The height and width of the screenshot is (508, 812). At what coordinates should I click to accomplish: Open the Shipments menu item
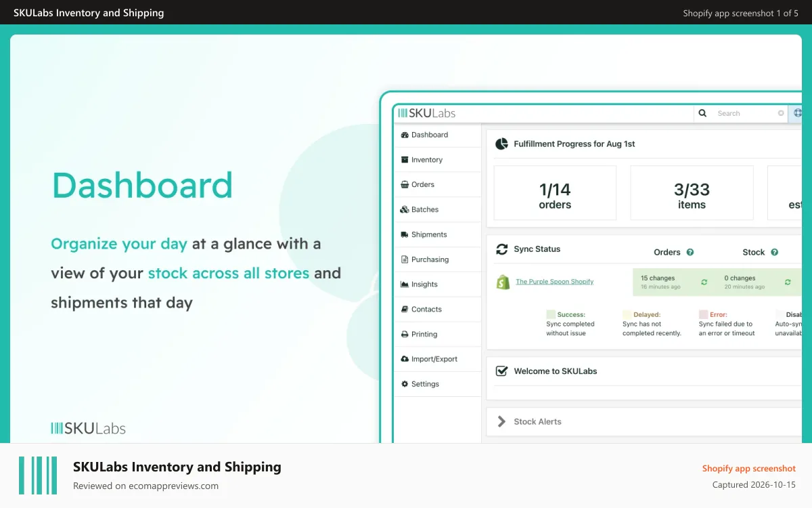(438, 234)
